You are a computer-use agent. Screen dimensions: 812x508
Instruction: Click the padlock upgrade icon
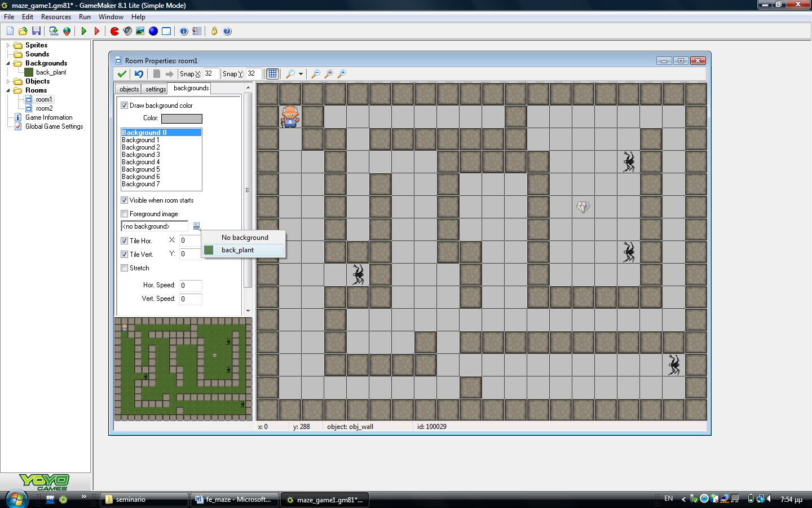(214, 31)
